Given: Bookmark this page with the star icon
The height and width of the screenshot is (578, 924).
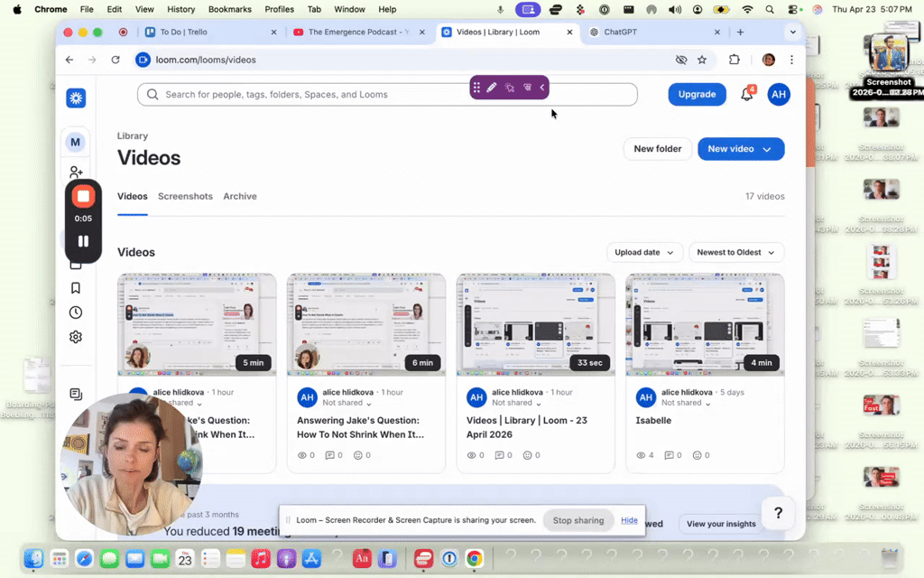Looking at the screenshot, I should (x=702, y=60).
